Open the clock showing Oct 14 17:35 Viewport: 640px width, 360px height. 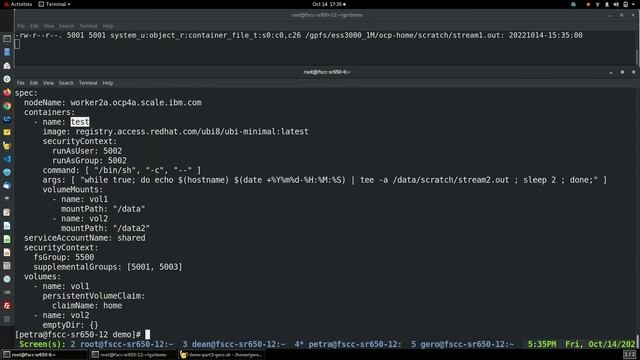click(329, 4)
